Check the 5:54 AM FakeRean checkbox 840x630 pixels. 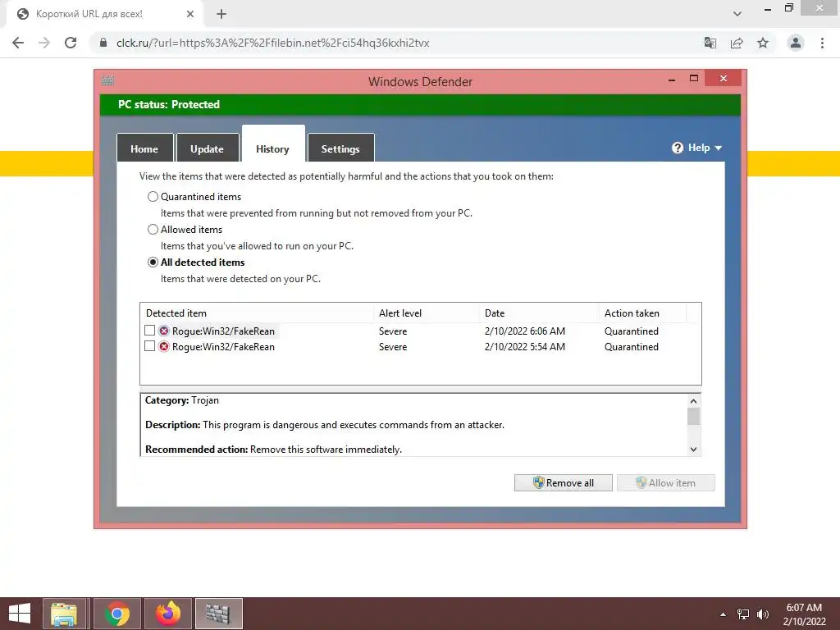point(150,346)
